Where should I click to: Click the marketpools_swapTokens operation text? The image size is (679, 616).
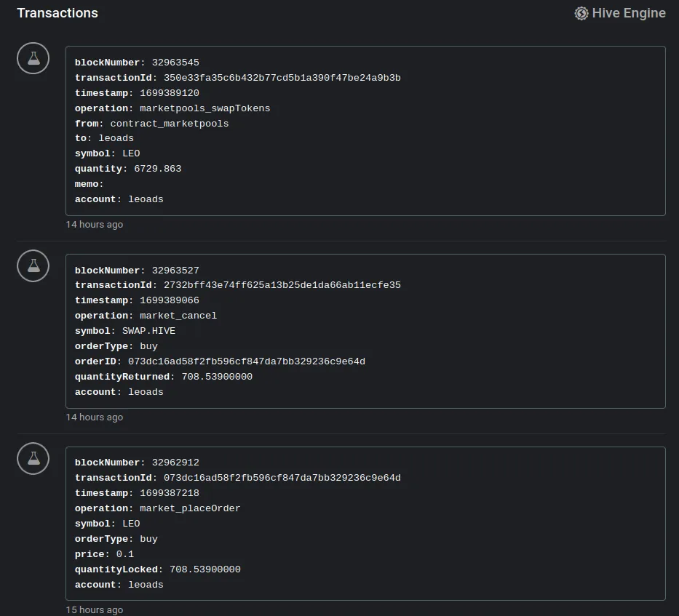(x=205, y=108)
